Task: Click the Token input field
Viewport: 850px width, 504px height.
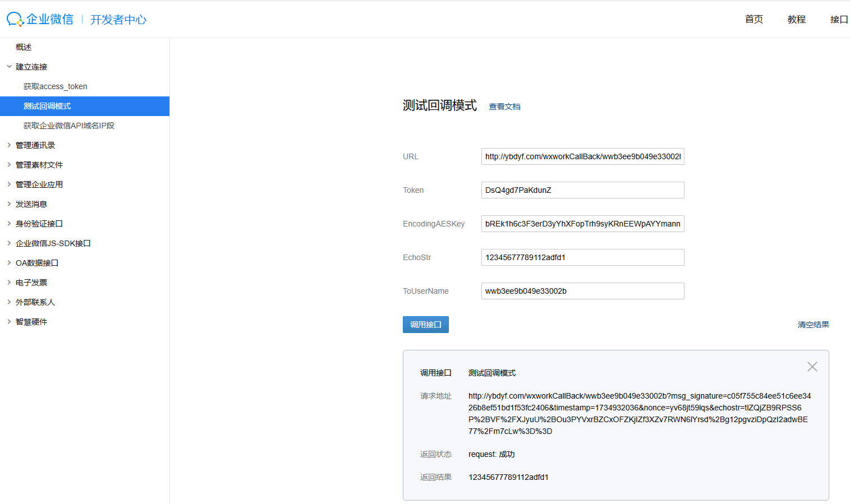Action: (x=582, y=190)
